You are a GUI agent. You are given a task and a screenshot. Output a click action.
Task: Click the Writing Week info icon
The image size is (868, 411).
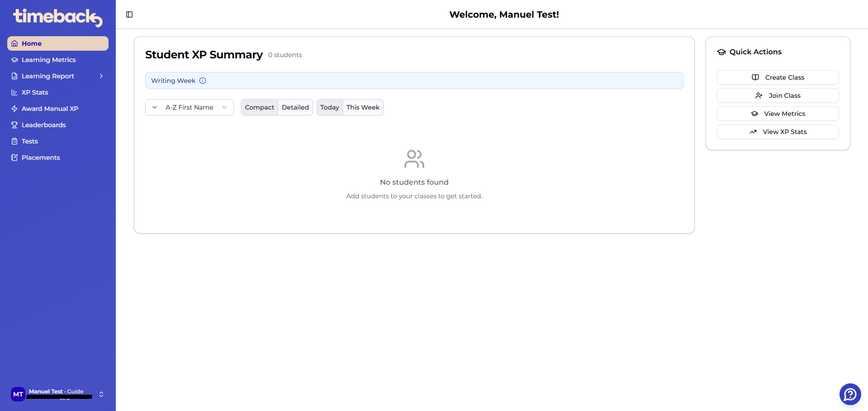[x=202, y=80]
